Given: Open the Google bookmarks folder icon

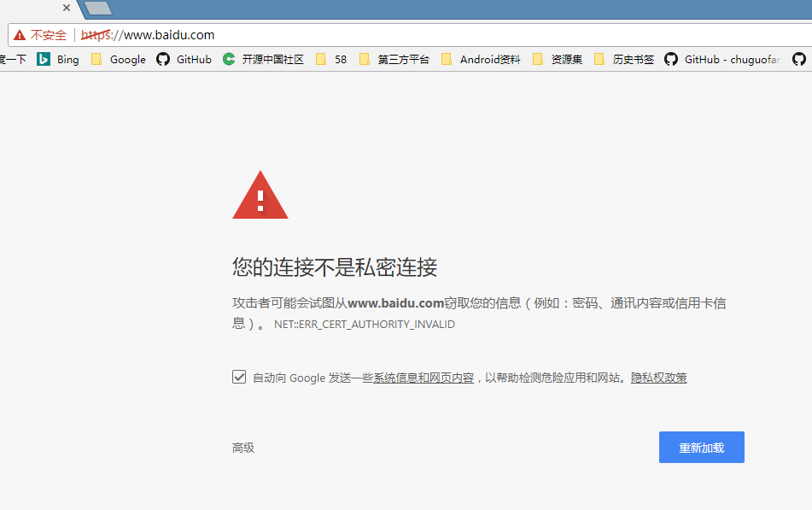Looking at the screenshot, I should pos(96,60).
